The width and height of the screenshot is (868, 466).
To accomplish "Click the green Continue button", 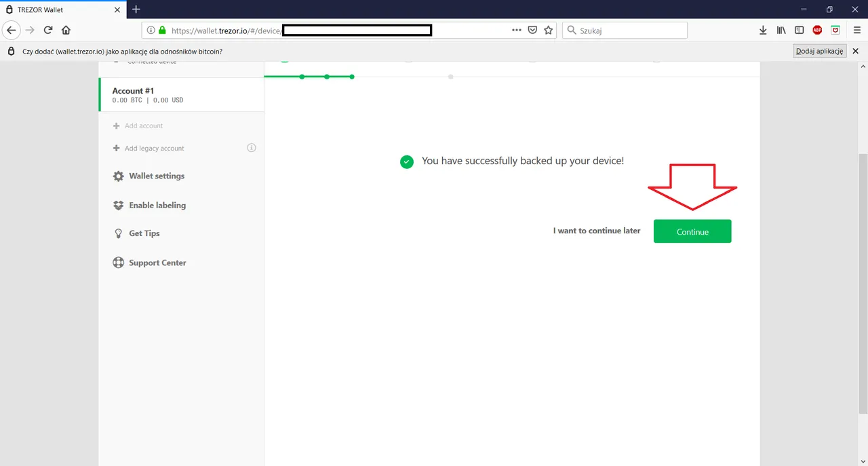I will 692,231.
